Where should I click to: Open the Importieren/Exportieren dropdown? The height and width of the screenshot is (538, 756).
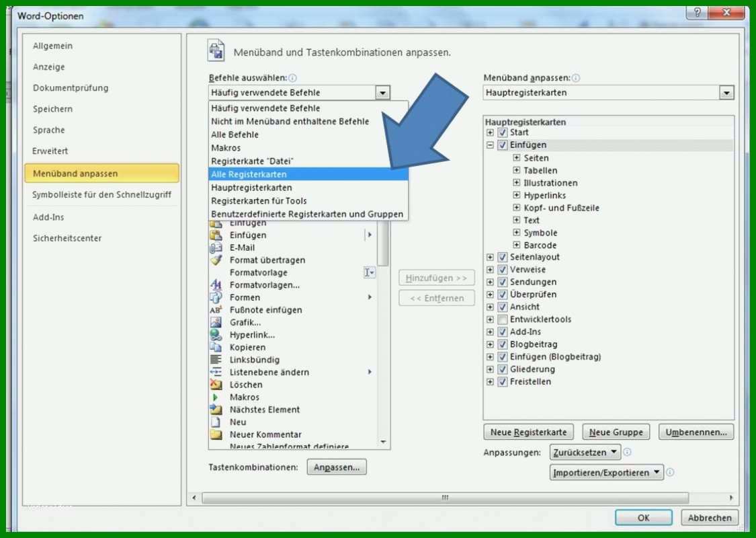607,472
